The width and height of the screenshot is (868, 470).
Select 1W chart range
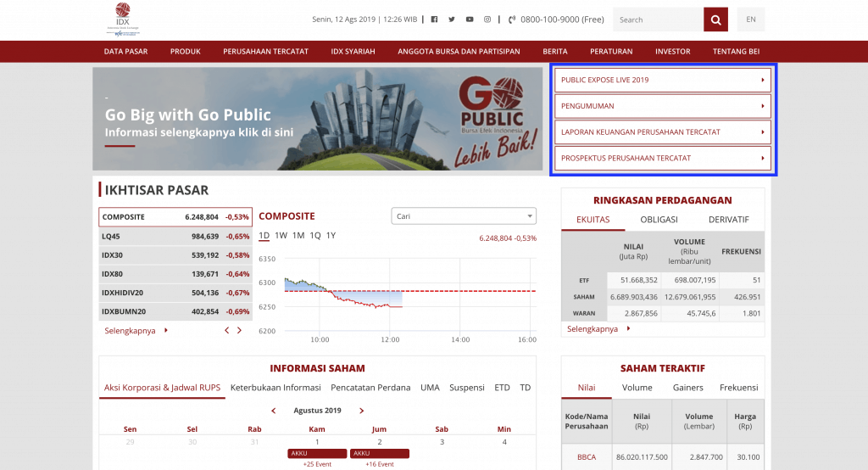point(281,236)
